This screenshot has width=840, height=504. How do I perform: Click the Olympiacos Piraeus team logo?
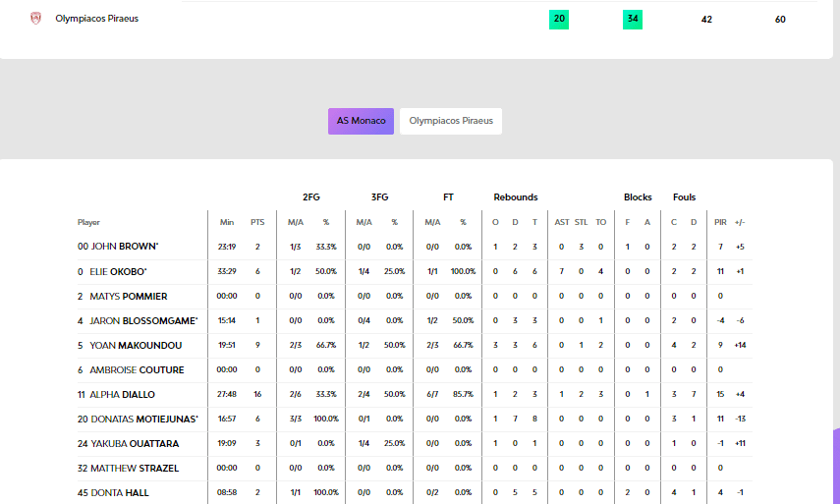coord(36,18)
